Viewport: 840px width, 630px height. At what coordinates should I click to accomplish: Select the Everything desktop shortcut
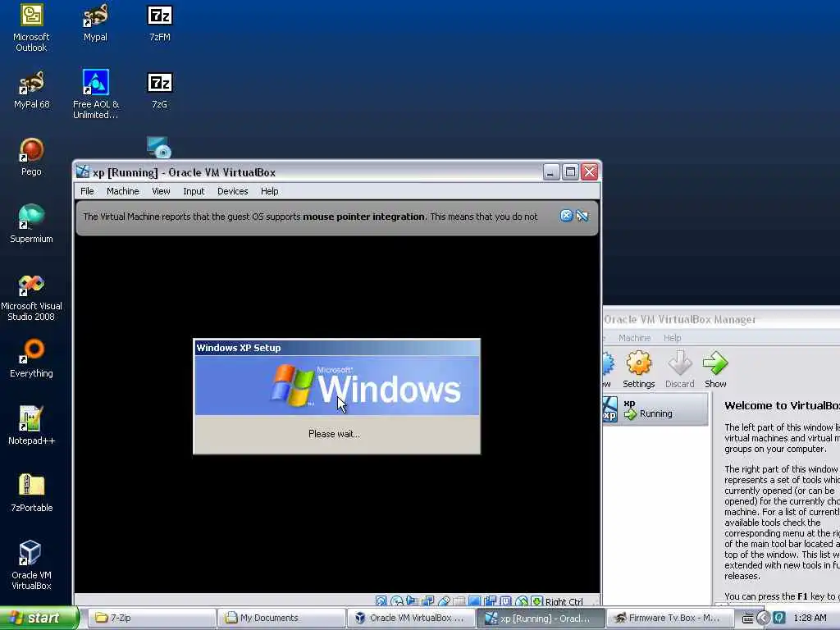click(31, 359)
